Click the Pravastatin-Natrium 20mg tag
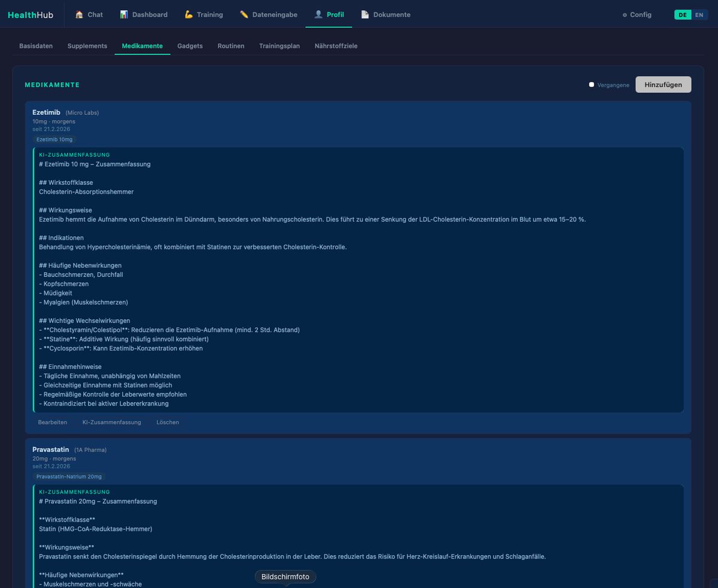This screenshot has width=718, height=588. pos(69,477)
